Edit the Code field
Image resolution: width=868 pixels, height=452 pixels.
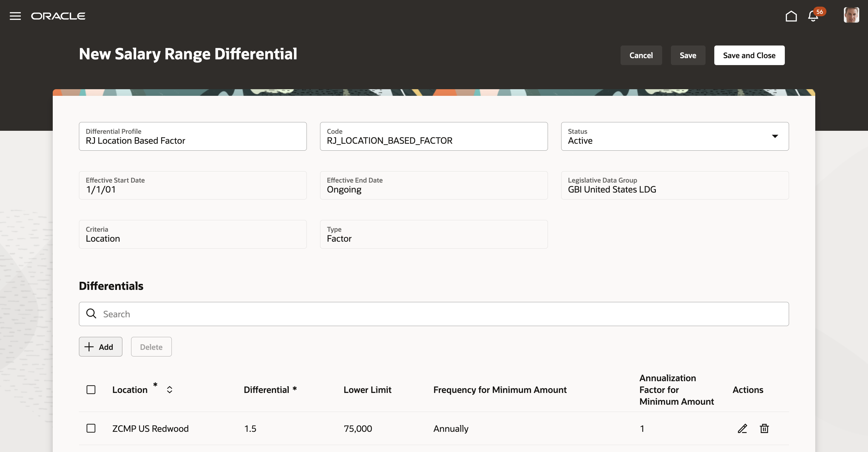(434, 137)
